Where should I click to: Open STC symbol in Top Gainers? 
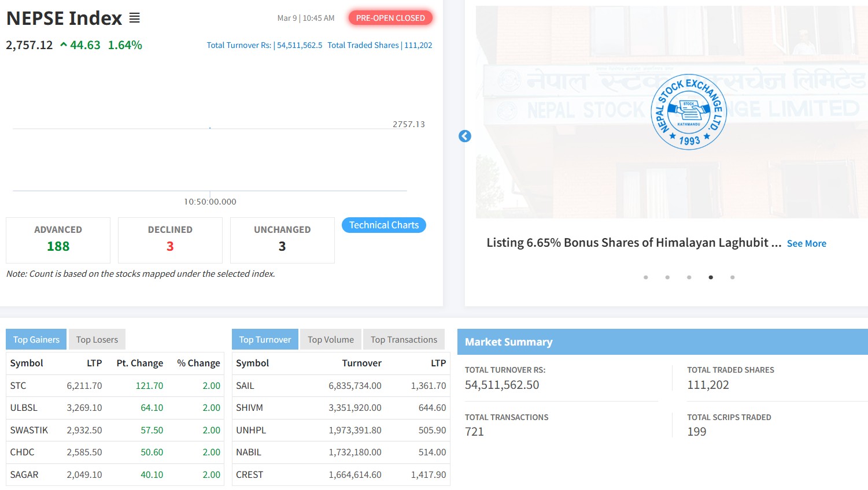[x=18, y=386]
